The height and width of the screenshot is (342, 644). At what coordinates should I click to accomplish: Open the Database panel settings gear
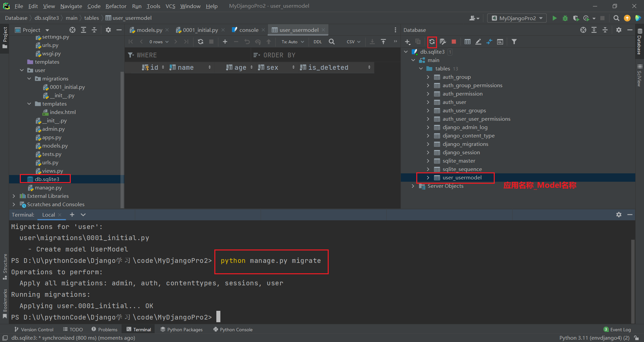click(619, 30)
